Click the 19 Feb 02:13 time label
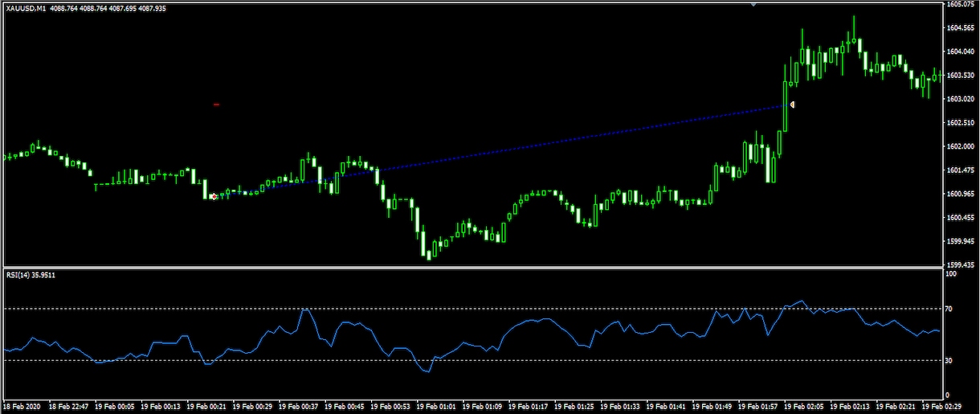The width and height of the screenshot is (980, 414). (851, 406)
